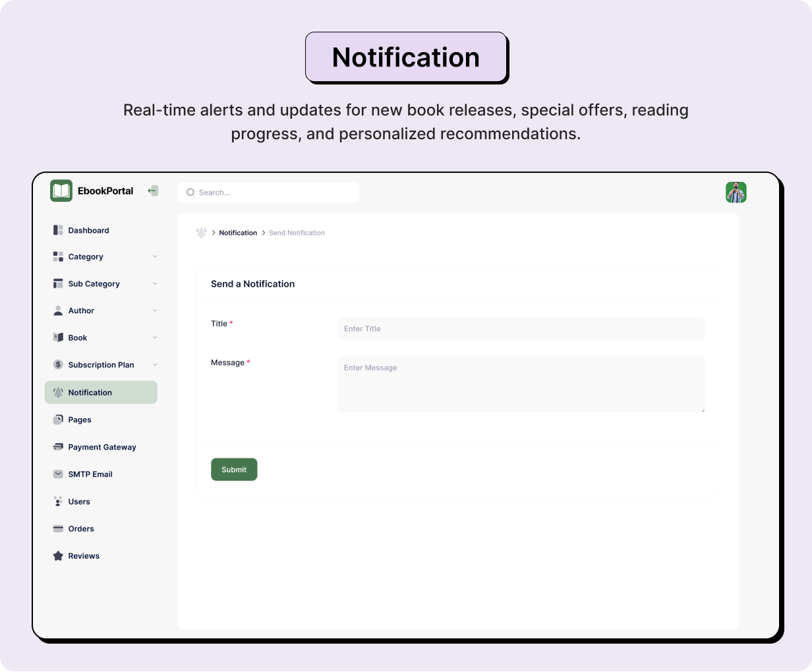
Task: Expand the Category menu chevron
Action: (155, 257)
